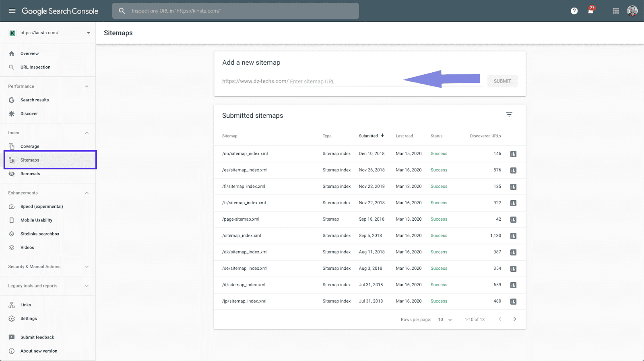Open URL inspection in sidebar
This screenshot has width=644, height=361.
[35, 67]
